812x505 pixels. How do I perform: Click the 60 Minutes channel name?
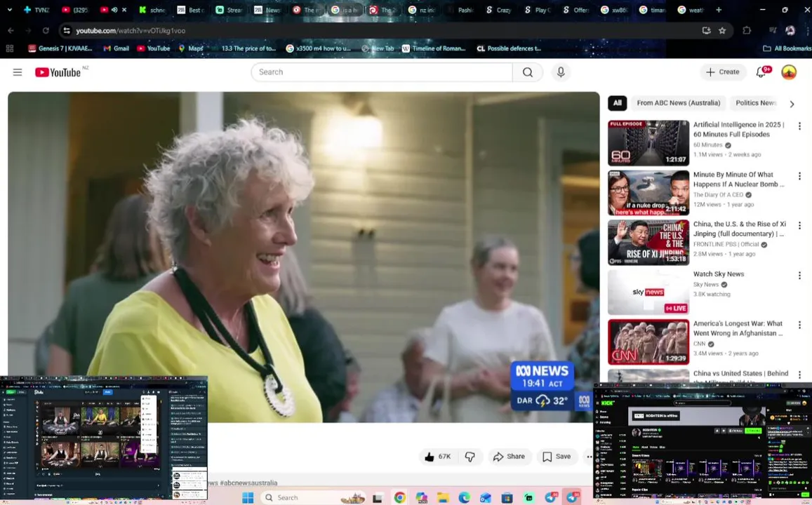tap(707, 145)
